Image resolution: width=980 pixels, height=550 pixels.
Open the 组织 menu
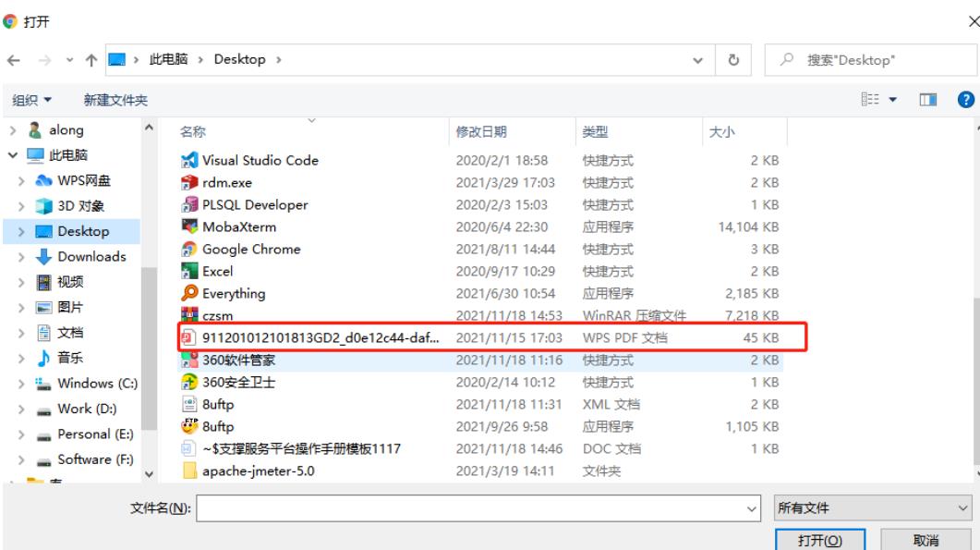click(x=32, y=100)
